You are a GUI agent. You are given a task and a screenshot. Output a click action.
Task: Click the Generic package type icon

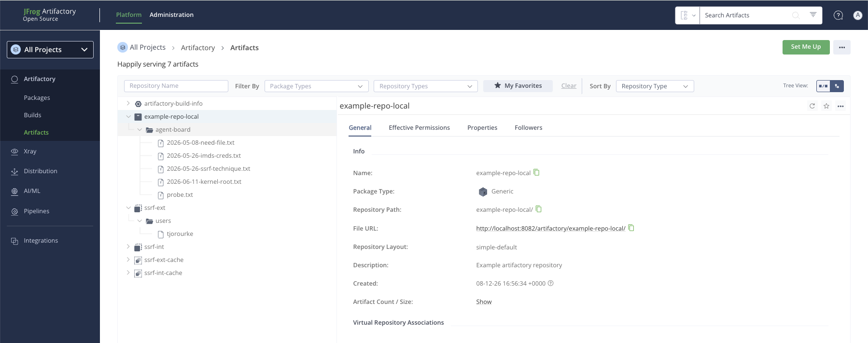coord(483,192)
